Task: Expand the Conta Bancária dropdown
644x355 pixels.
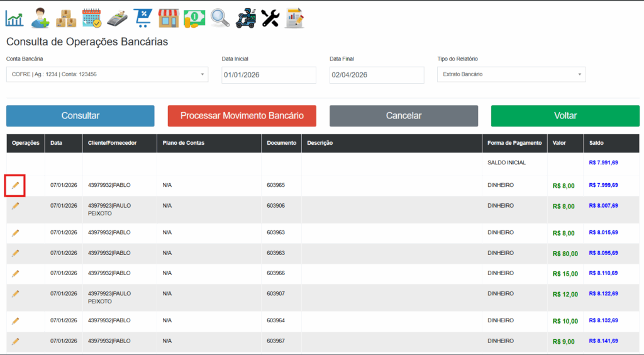Action: [107, 74]
